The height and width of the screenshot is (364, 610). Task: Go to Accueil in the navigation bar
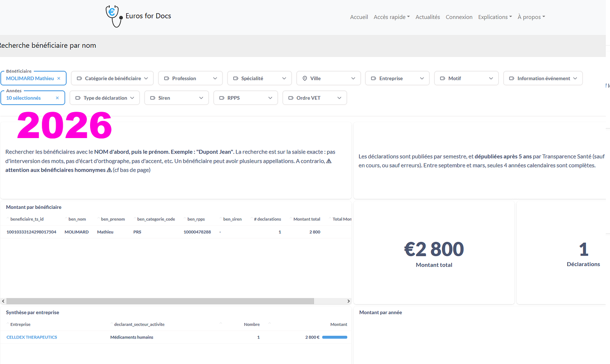[359, 17]
